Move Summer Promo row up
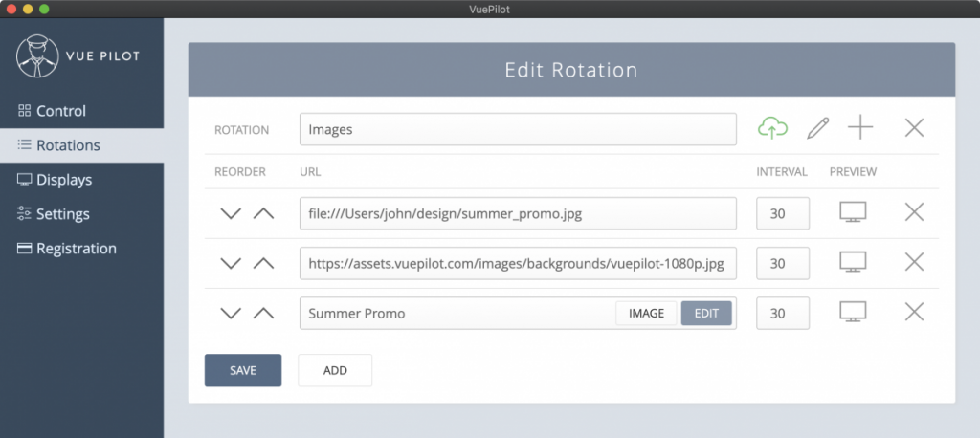Screen dimensions: 980x438 click(x=263, y=313)
